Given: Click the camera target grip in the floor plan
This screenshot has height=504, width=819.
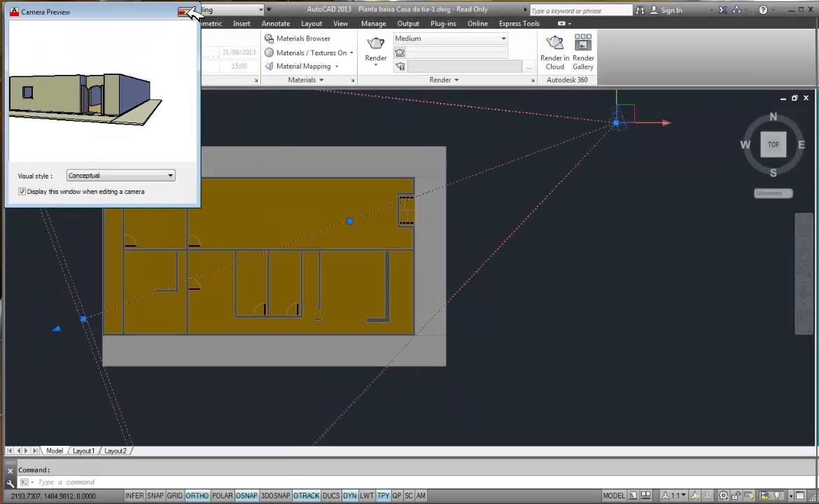Looking at the screenshot, I should [x=350, y=221].
